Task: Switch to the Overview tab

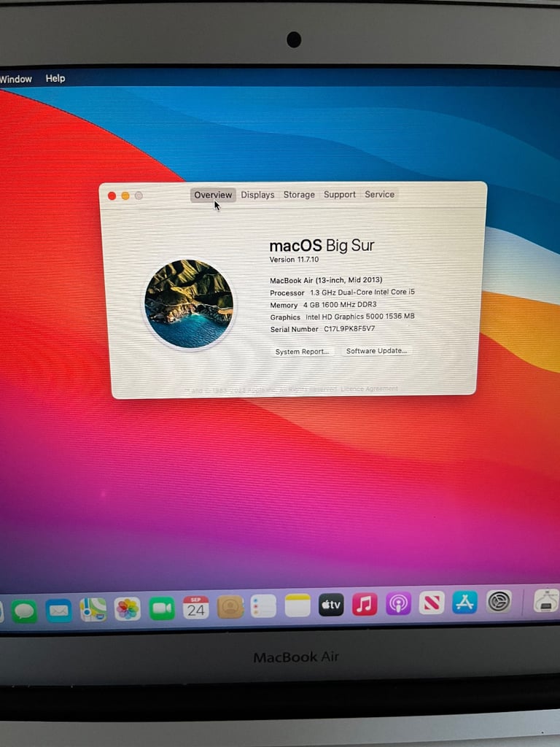Action: pos(213,195)
